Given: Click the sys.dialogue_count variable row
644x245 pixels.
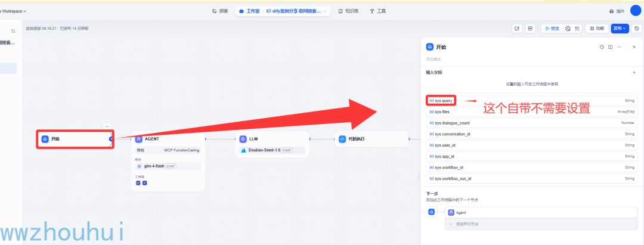Looking at the screenshot, I should click(x=532, y=123).
